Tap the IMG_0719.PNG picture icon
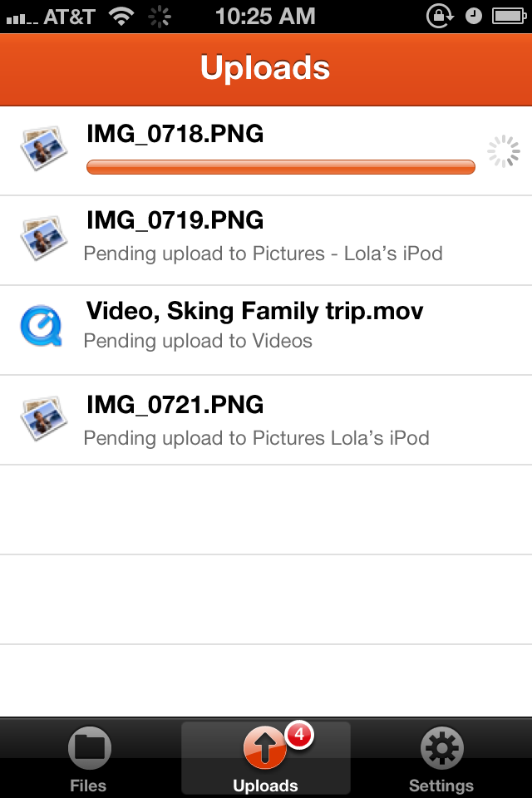 (x=43, y=239)
